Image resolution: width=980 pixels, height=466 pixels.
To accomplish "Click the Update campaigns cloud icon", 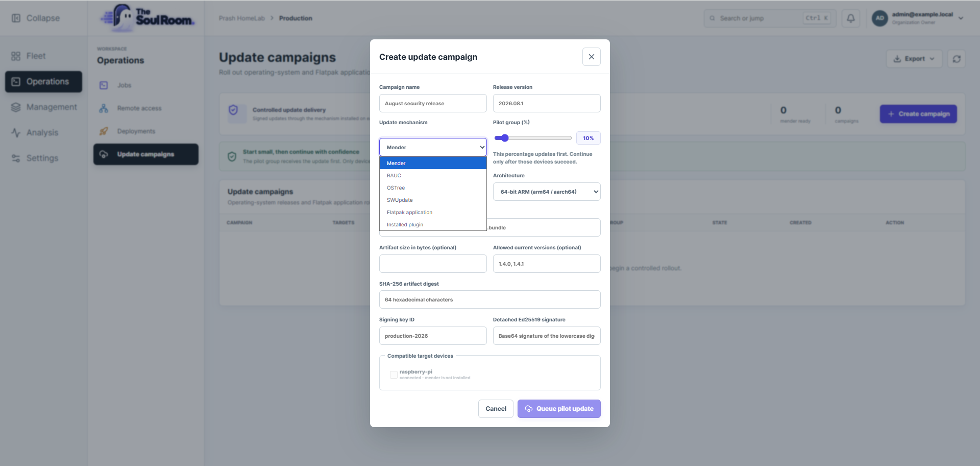I will 104,154.
